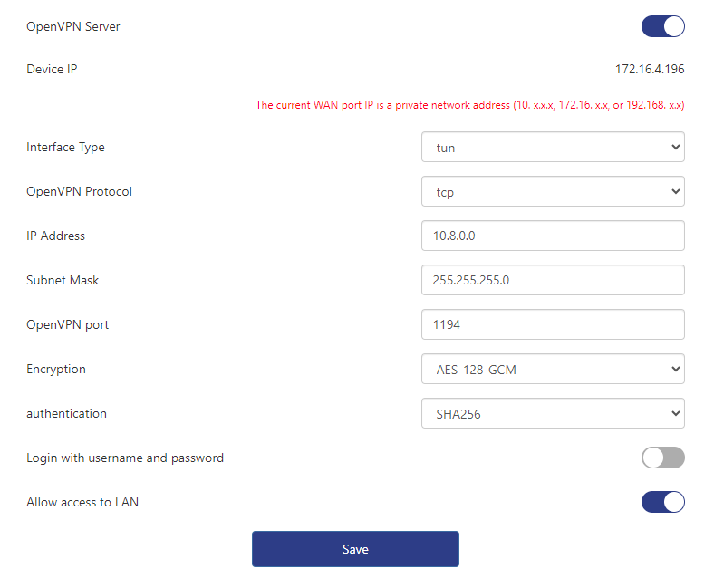Expand the OpenVPN Protocol dropdown showing tcp
This screenshot has height=588, width=714.
pos(553,191)
